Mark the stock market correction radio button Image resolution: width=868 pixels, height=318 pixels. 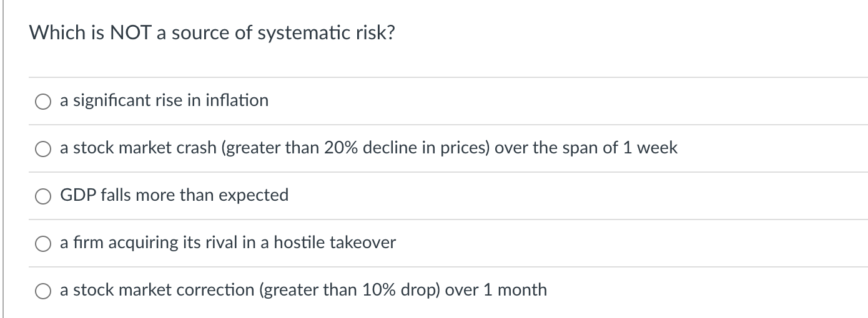pos(43,291)
